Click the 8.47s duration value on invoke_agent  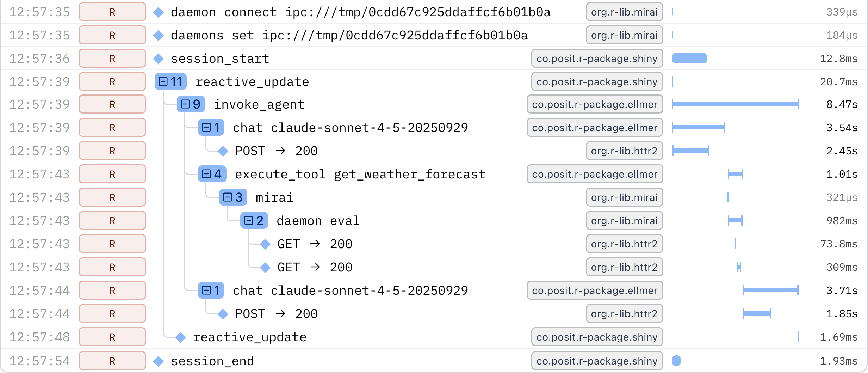(842, 104)
